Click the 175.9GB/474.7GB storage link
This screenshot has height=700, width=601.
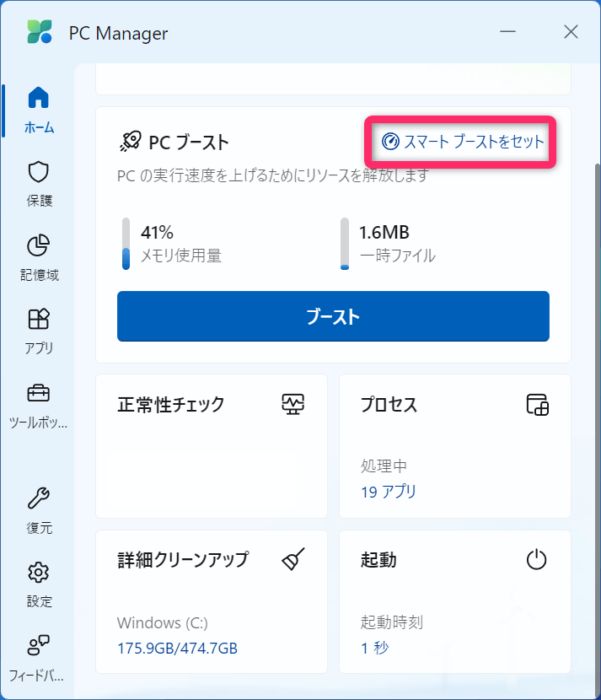pyautogui.click(x=177, y=648)
